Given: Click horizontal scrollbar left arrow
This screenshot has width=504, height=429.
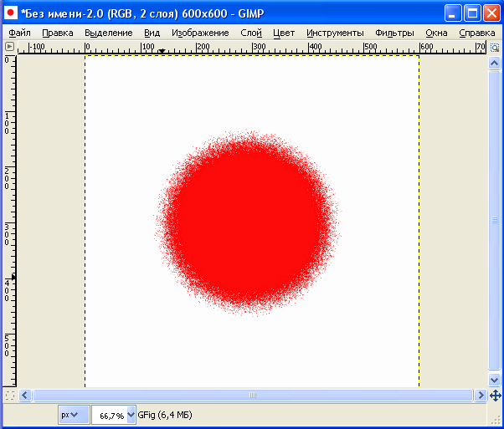Looking at the screenshot, I should [x=25, y=395].
